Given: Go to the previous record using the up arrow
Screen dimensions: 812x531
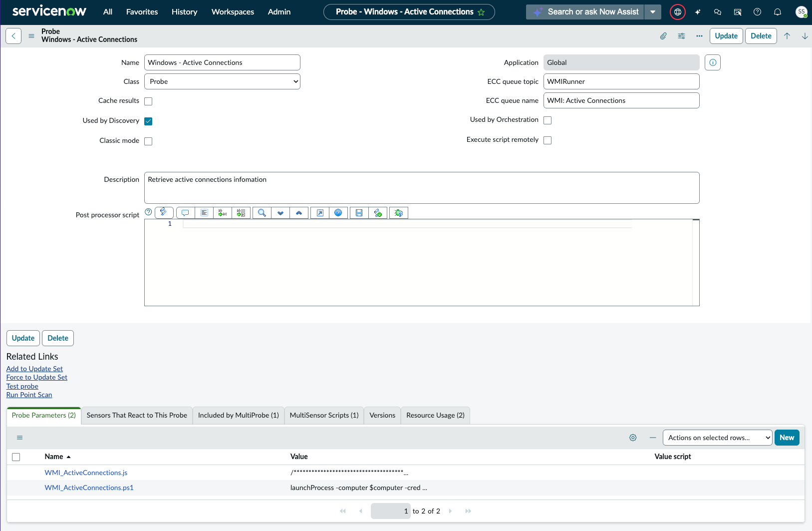Looking at the screenshot, I should click(x=787, y=36).
